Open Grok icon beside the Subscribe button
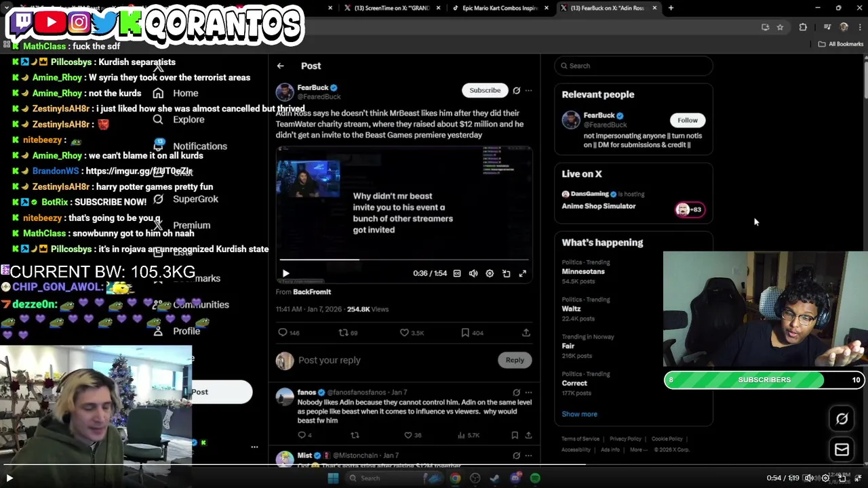 click(516, 90)
